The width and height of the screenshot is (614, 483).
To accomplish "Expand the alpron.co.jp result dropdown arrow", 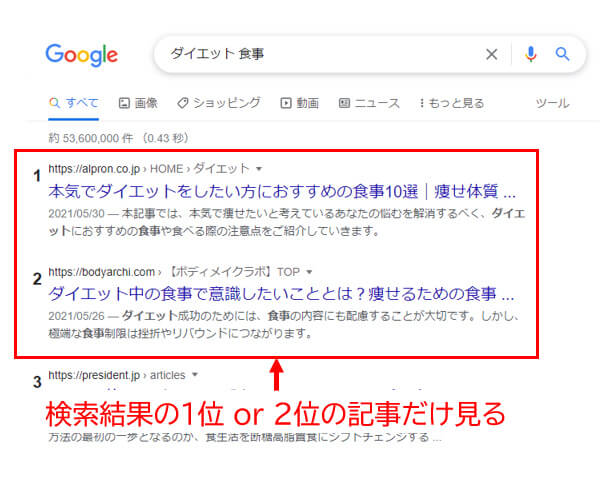I will click(x=259, y=169).
